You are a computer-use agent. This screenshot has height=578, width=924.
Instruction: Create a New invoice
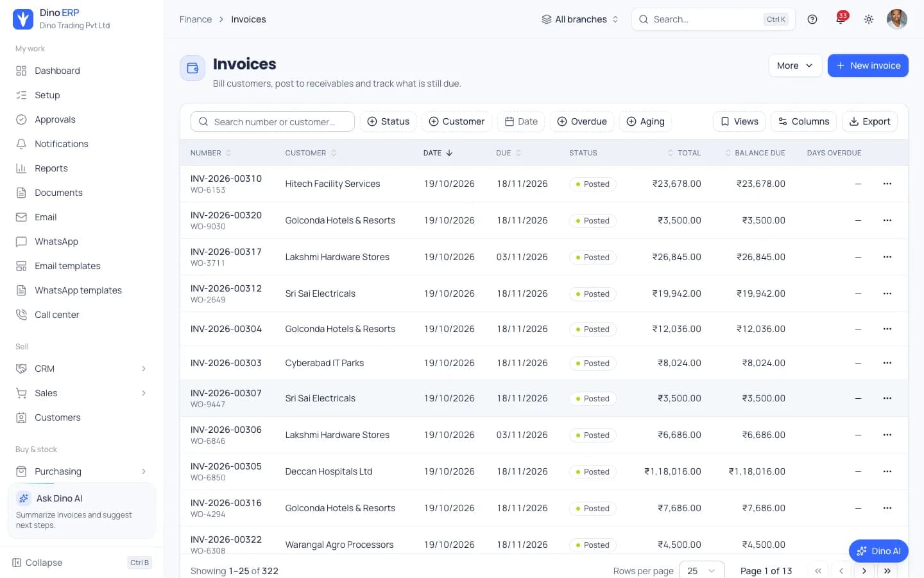coord(868,66)
